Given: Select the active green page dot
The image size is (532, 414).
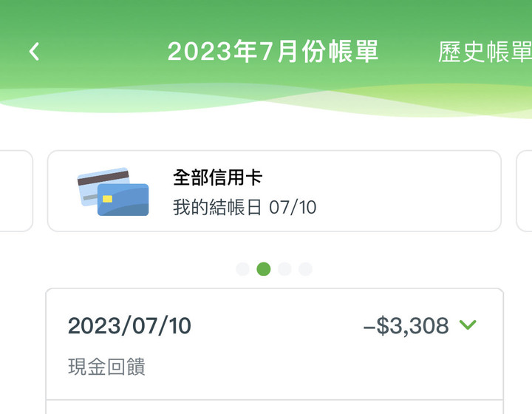Looking at the screenshot, I should pos(264,269).
